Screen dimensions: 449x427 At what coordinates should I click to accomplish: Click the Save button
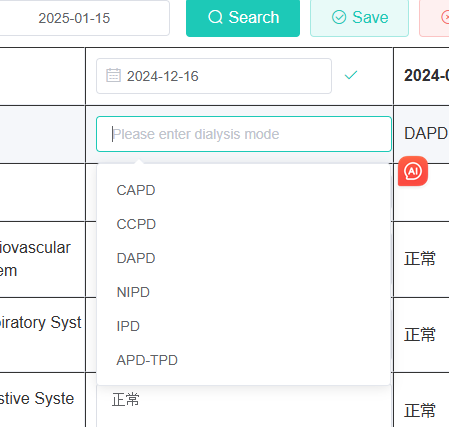359,18
